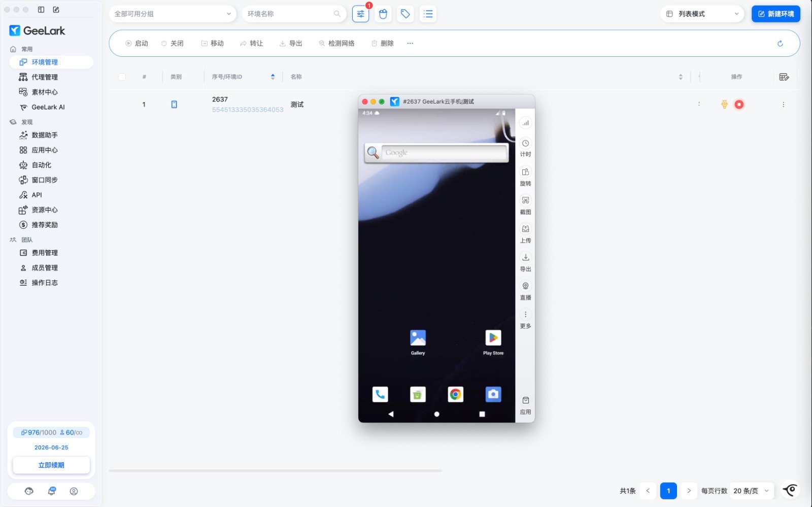Expand the 列表模式 view mode dropdown

[702, 14]
